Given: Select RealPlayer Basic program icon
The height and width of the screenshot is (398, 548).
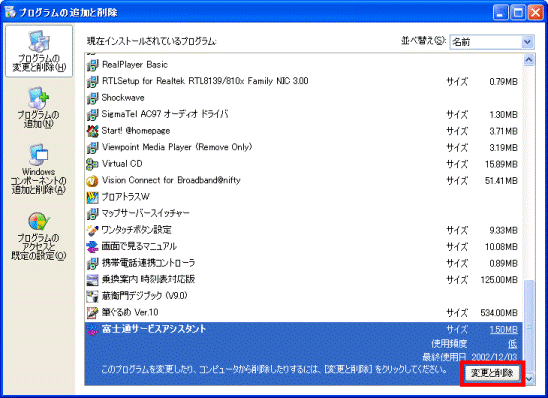Looking at the screenshot, I should tap(93, 65).
